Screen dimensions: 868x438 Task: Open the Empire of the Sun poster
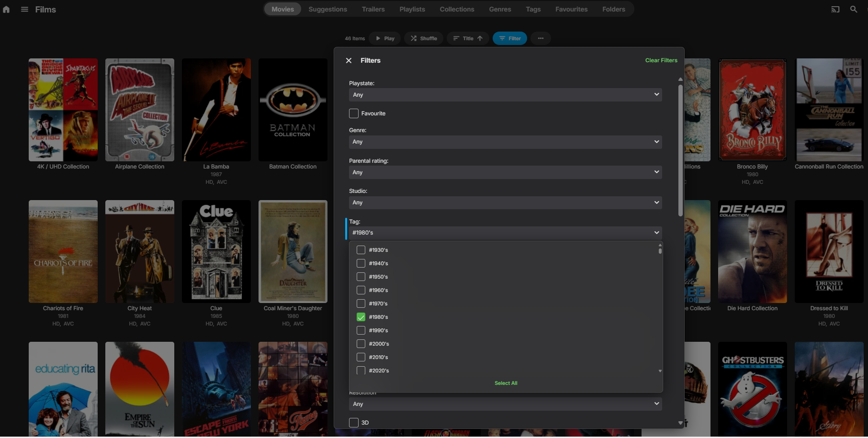coord(140,389)
